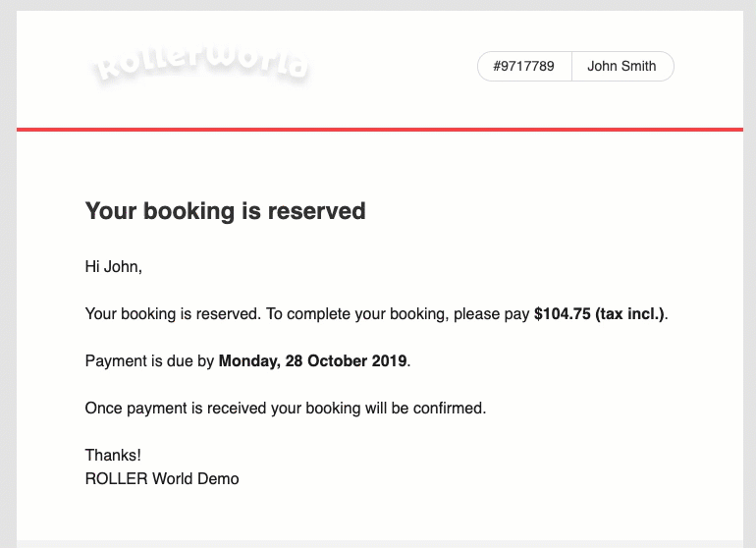756x548 pixels.
Task: Select the due date 'Monday, 28 October 2019'
Action: 312,360
